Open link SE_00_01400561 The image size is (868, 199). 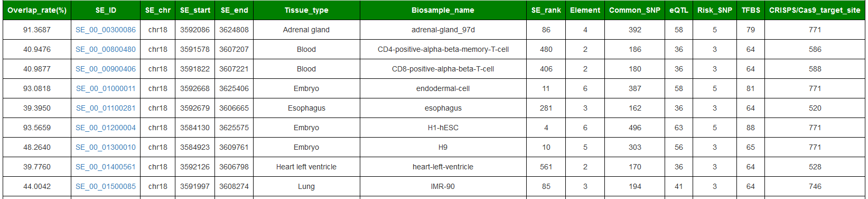click(106, 167)
